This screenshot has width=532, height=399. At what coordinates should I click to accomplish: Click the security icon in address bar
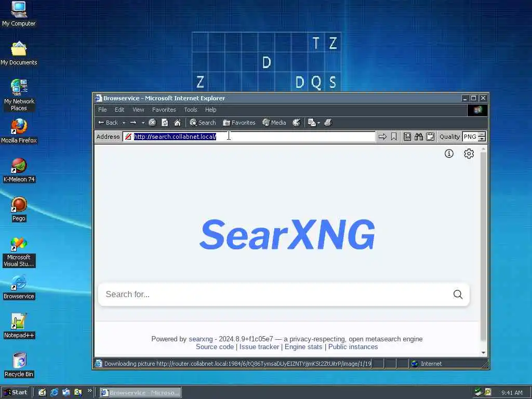tap(128, 137)
